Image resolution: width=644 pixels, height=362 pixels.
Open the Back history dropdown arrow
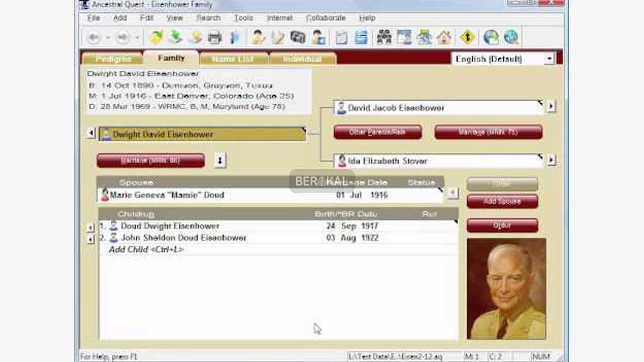108,38
